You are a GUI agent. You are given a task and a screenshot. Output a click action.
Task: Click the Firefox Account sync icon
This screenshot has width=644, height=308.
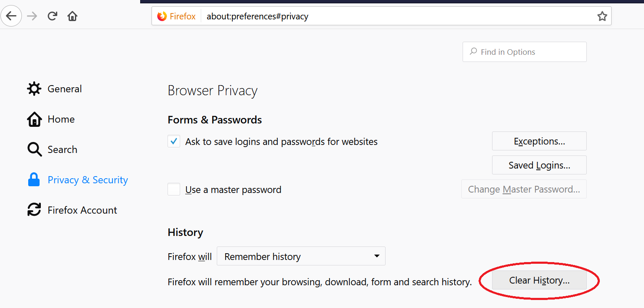pyautogui.click(x=34, y=210)
